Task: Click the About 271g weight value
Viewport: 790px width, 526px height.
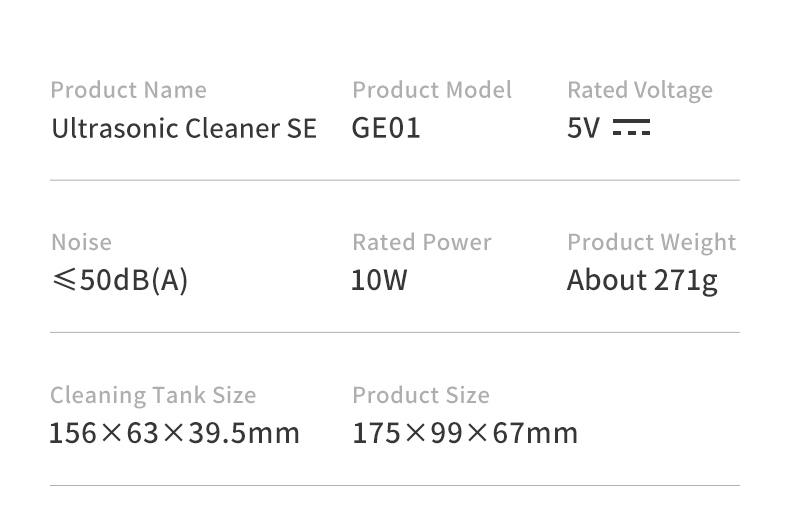Action: coord(642,281)
